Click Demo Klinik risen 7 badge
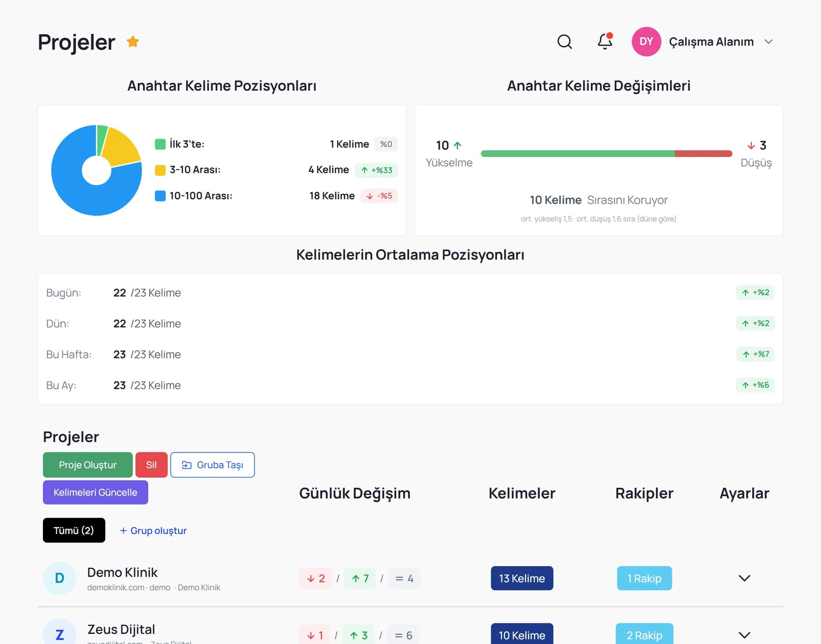The image size is (821, 644). (x=360, y=578)
